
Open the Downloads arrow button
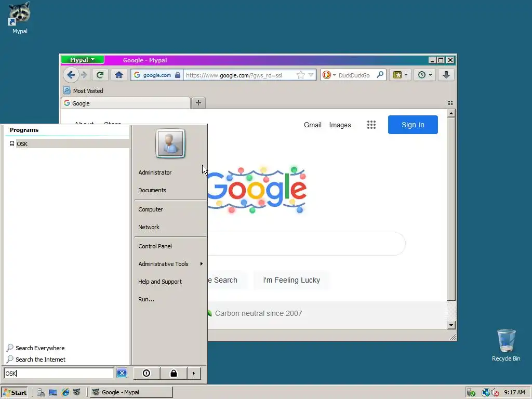pos(446,75)
